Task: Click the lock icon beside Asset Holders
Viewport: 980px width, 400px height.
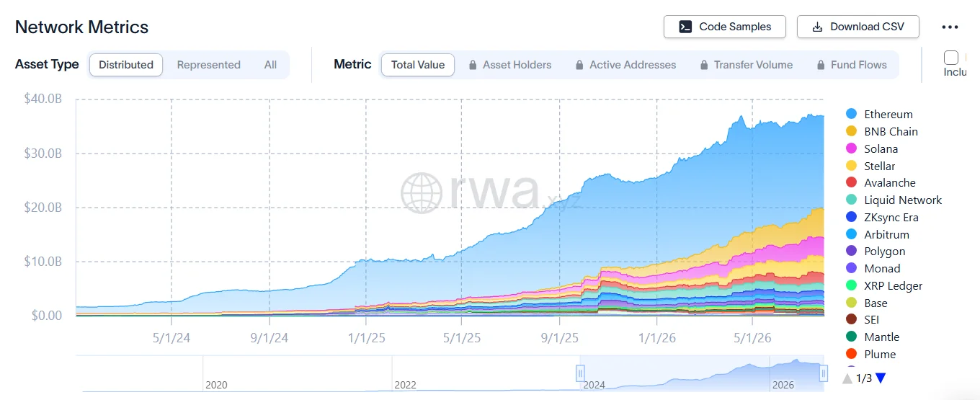Action: pos(473,65)
